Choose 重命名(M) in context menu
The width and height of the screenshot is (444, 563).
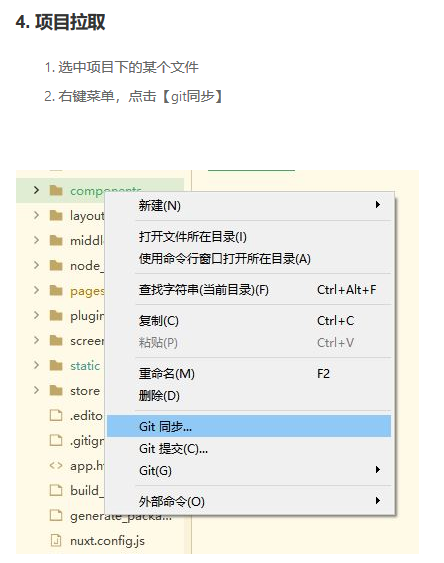click(249, 374)
